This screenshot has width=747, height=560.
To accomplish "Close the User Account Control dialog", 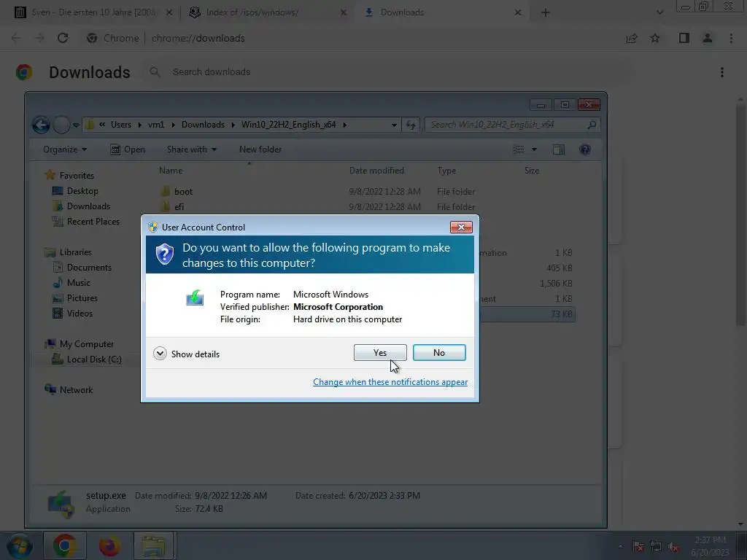I will (x=461, y=227).
